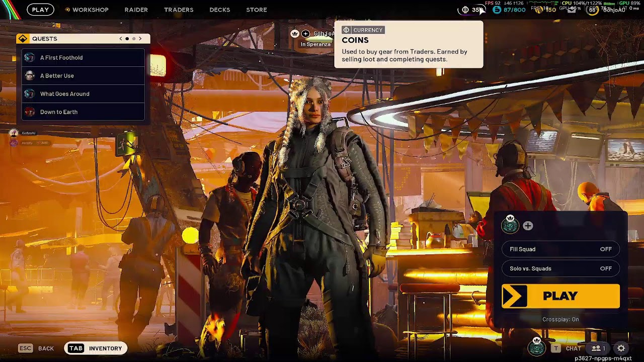Screen dimensions: 644x362
Task: Click the Crossplay: On setting text
Action: [560, 319]
